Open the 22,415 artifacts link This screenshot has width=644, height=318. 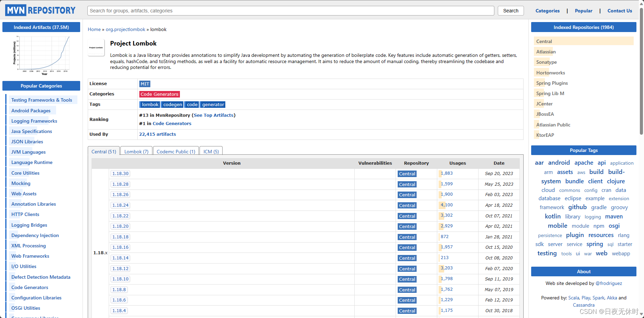158,134
